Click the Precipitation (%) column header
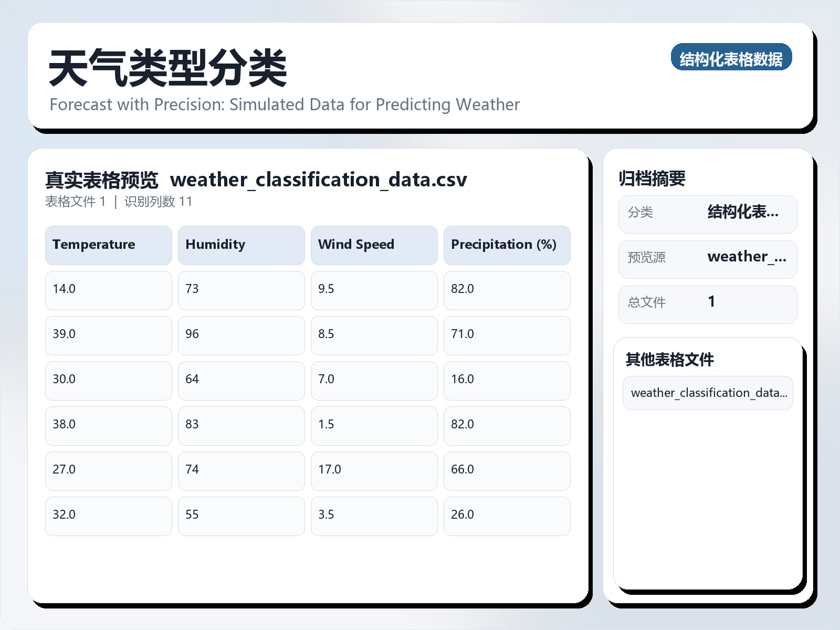Screen dimensions: 840x630 507,245
